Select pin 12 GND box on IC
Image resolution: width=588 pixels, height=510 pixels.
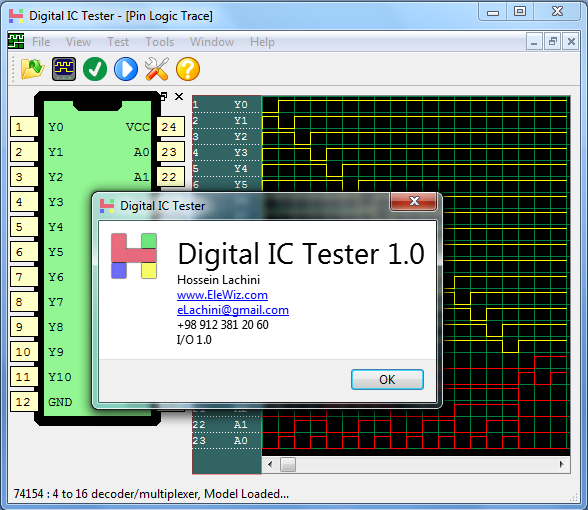24,402
